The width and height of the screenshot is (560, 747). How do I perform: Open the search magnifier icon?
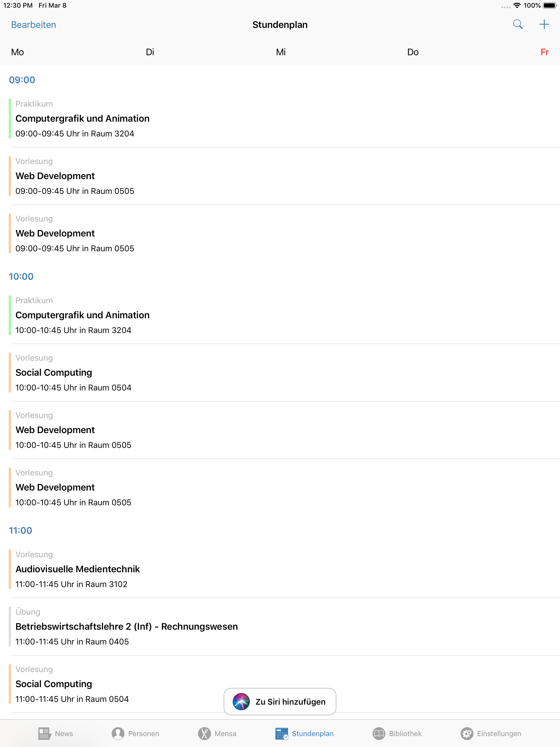click(x=517, y=24)
